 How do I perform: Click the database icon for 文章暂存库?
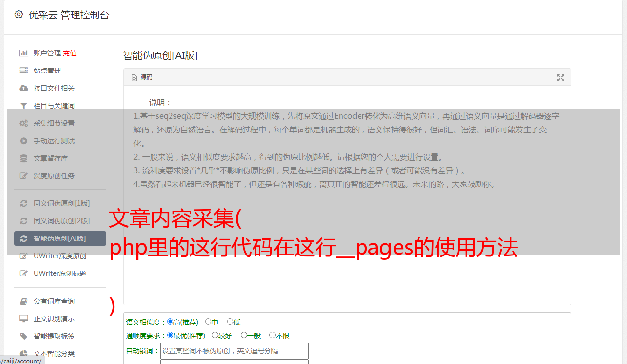pos(23,158)
